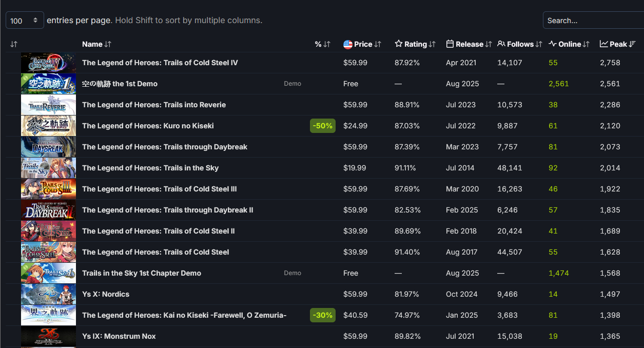The height and width of the screenshot is (348, 644).
Task: Click the star icon in Rating header
Action: click(399, 44)
